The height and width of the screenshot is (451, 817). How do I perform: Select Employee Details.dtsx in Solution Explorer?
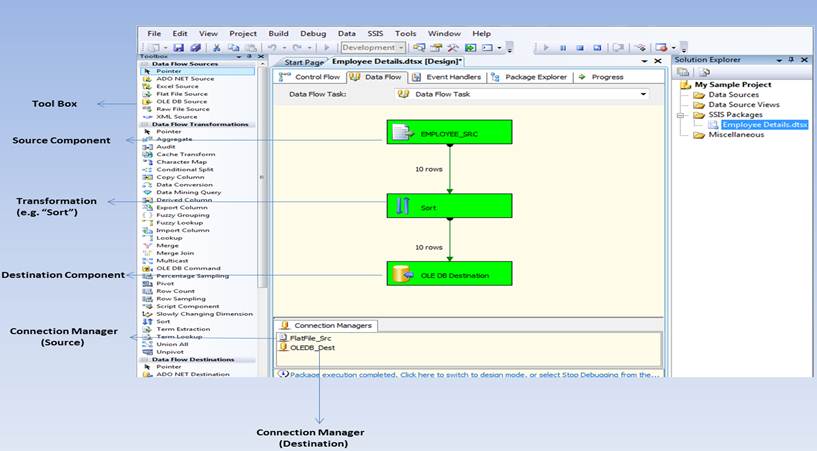[764, 124]
